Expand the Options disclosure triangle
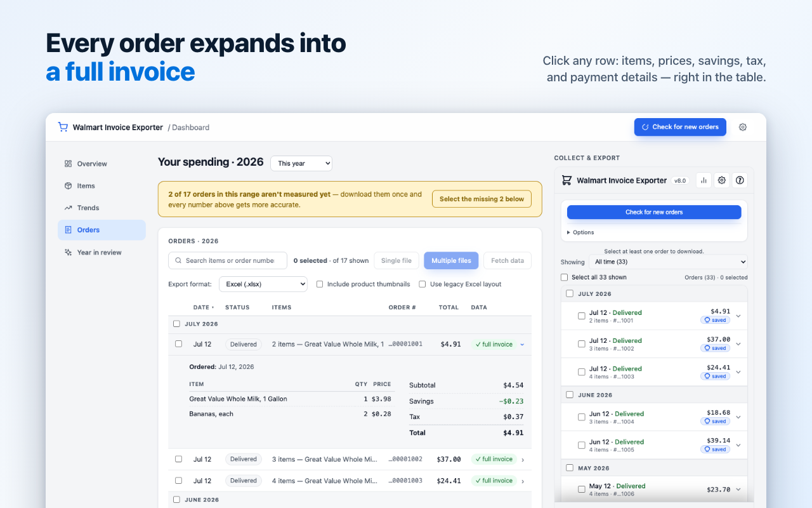The image size is (812, 508). click(x=568, y=232)
